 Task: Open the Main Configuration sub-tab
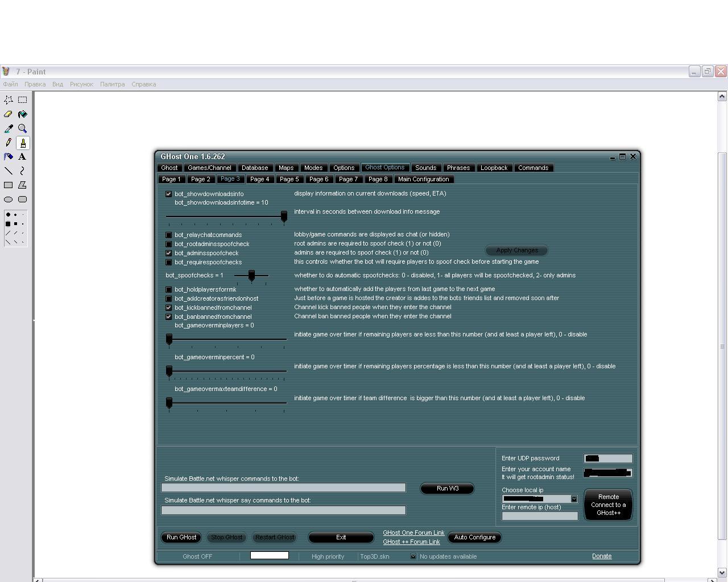tap(424, 179)
